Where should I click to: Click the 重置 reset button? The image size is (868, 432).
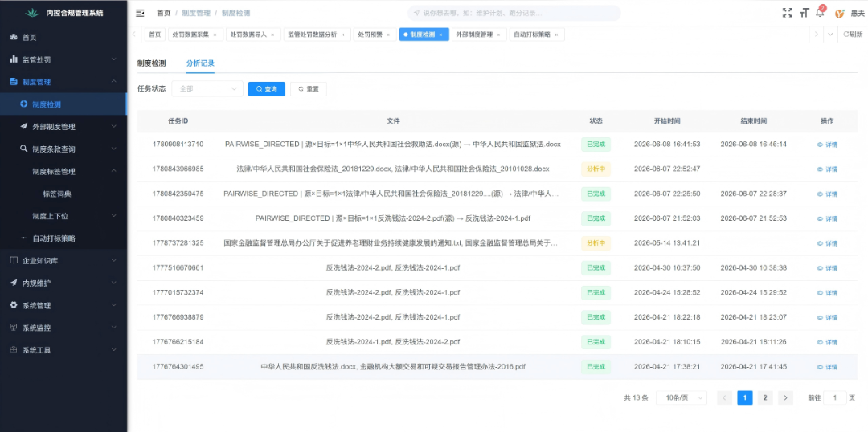pyautogui.click(x=309, y=88)
